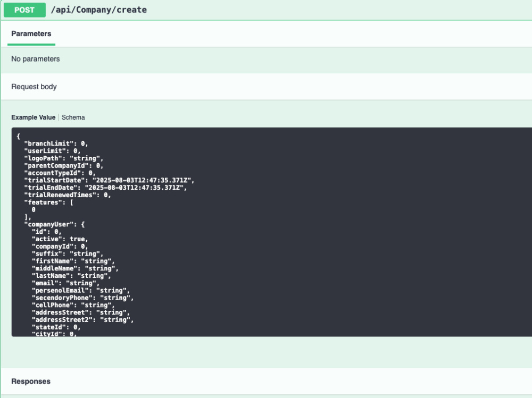Click the "middleName": "string" line
Viewport: 532px width, 398px height.
[75, 268]
